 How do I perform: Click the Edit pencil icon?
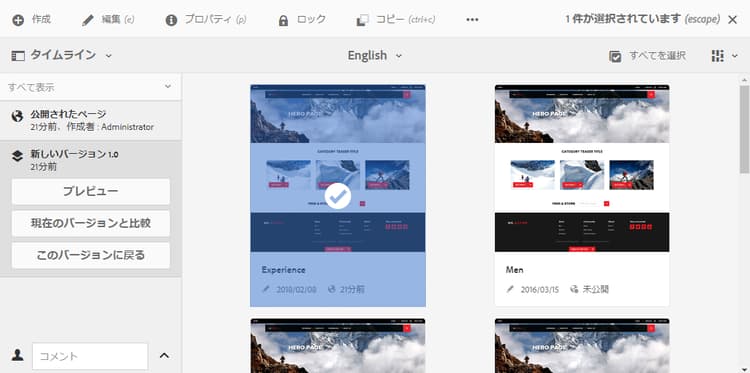(x=88, y=20)
